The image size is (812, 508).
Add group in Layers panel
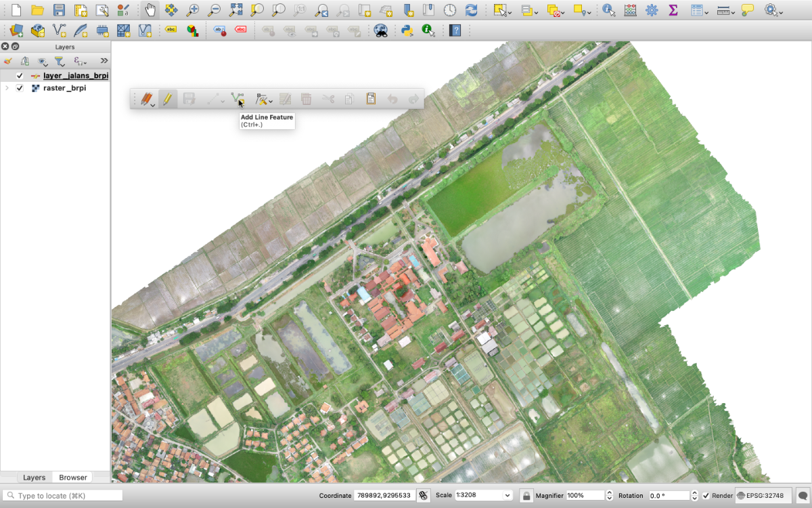tap(24, 61)
